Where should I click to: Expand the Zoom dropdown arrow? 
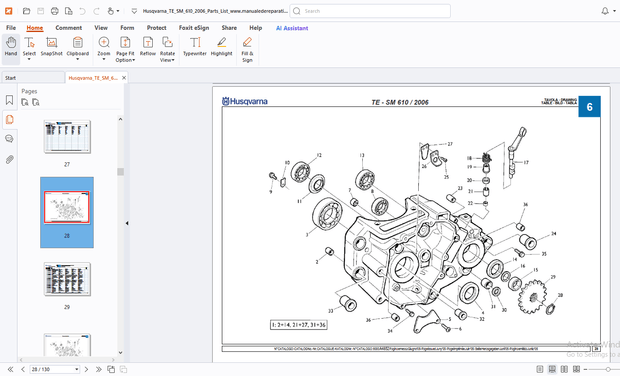(x=104, y=59)
